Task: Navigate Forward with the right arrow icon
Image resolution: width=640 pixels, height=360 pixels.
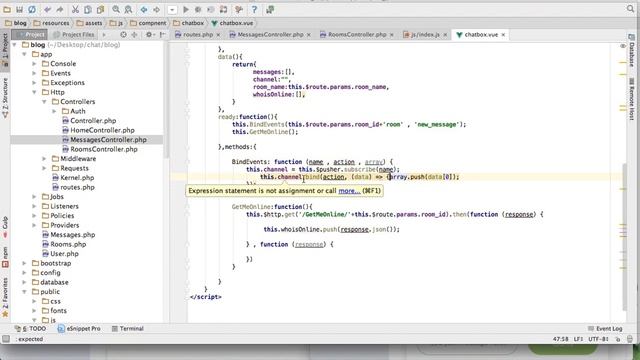Action: 156,9
